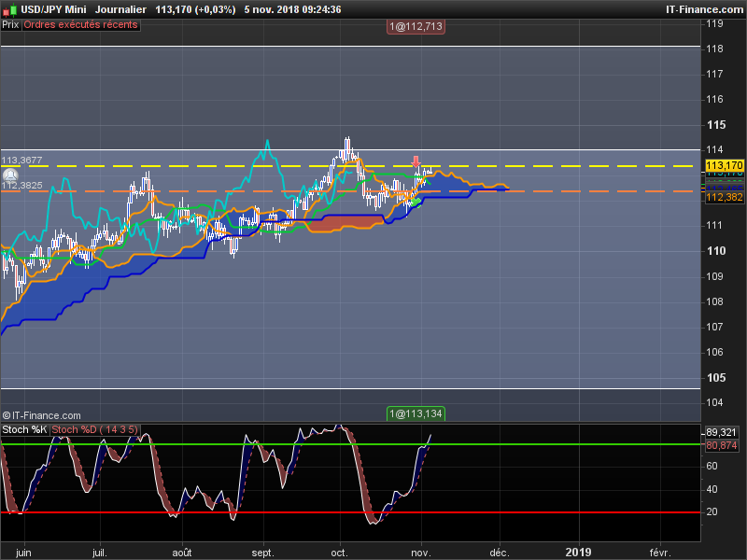
Task: Click the 105 price scale label
Action: [716, 378]
